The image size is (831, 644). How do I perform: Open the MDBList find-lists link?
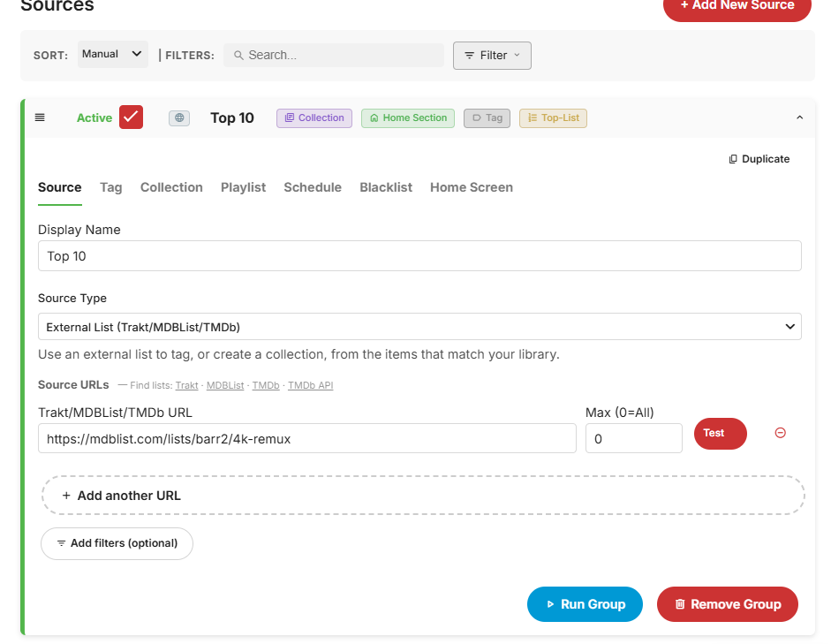[225, 385]
